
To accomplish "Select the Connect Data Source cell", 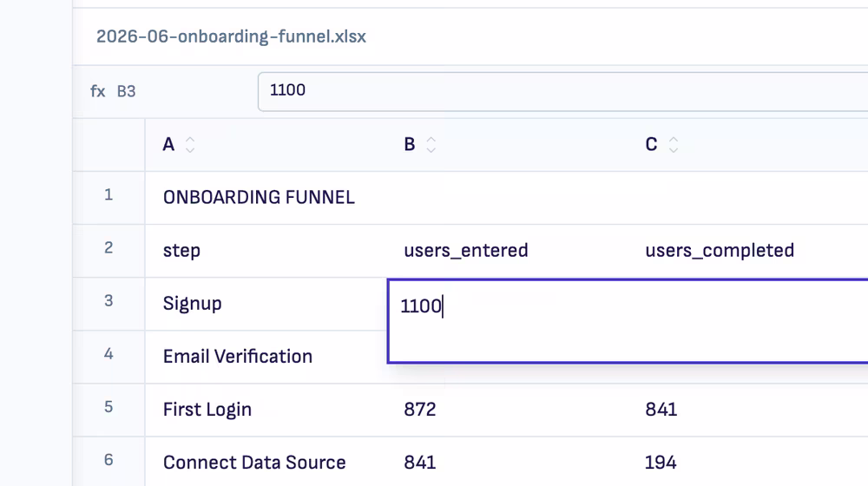I will pos(266,462).
